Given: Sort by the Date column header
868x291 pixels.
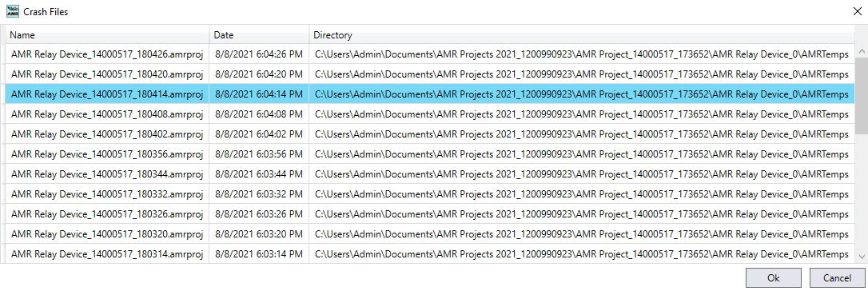Looking at the screenshot, I should (259, 35).
